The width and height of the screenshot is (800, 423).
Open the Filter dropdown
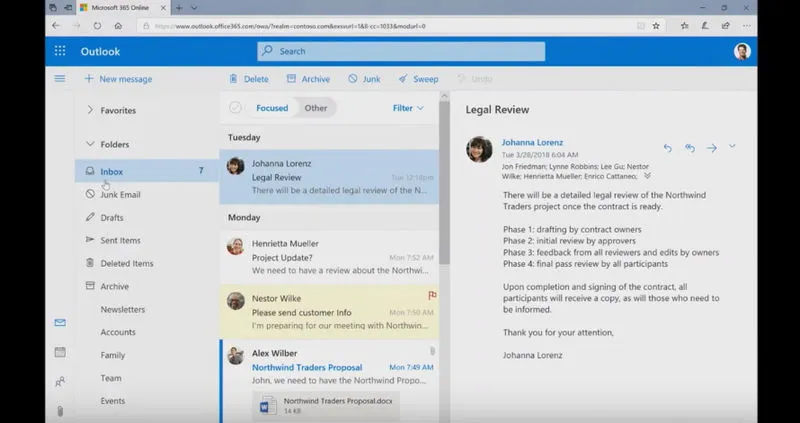pyautogui.click(x=408, y=108)
